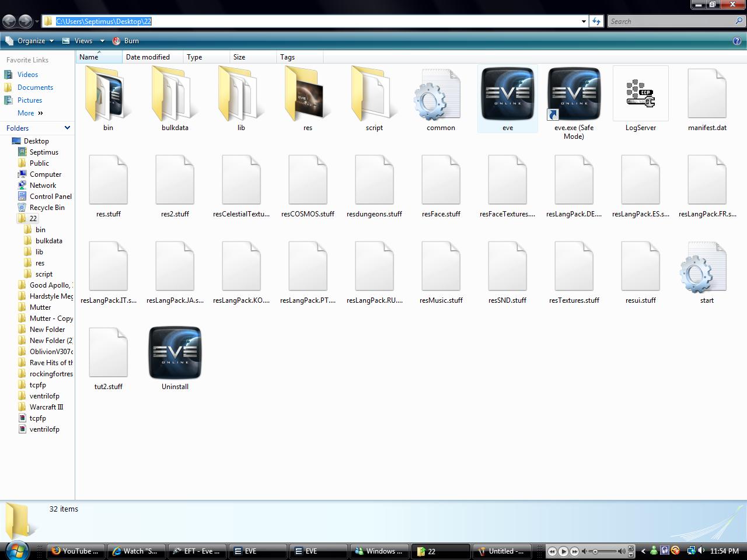
Task: Open the Views dropdown arrow
Action: tap(102, 41)
